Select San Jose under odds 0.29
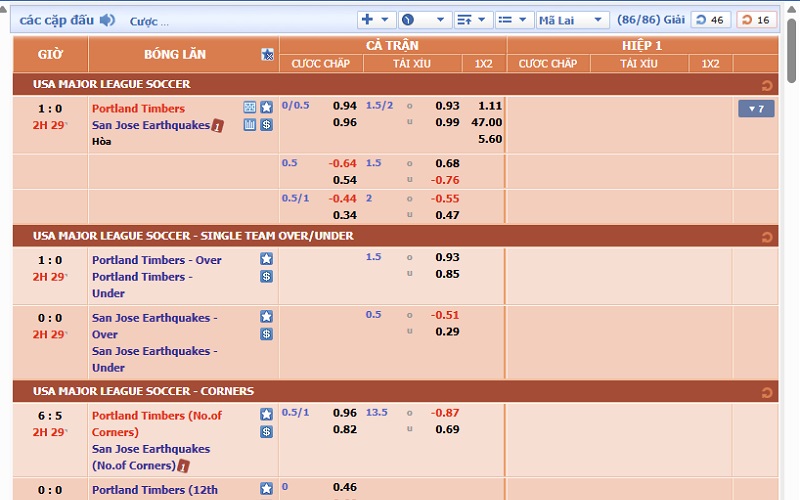800x500 pixels. pos(447,332)
